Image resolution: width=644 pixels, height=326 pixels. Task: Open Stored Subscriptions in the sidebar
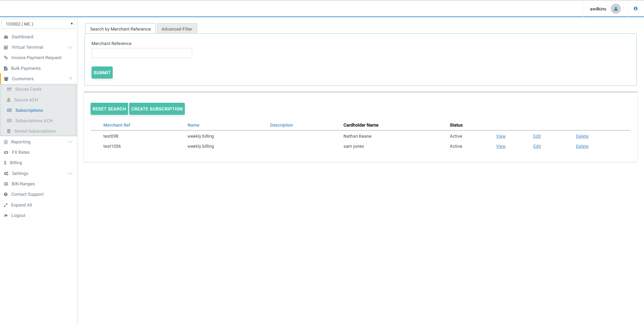point(35,131)
